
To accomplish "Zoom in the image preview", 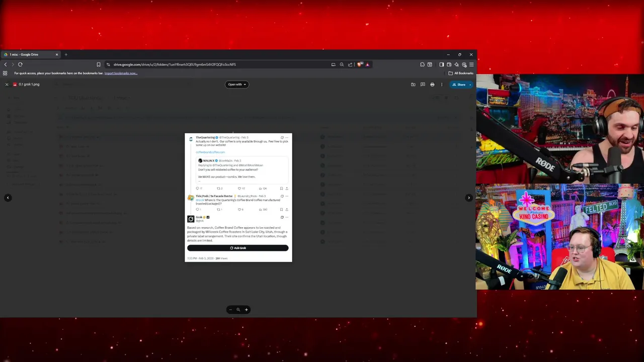I will point(246,310).
